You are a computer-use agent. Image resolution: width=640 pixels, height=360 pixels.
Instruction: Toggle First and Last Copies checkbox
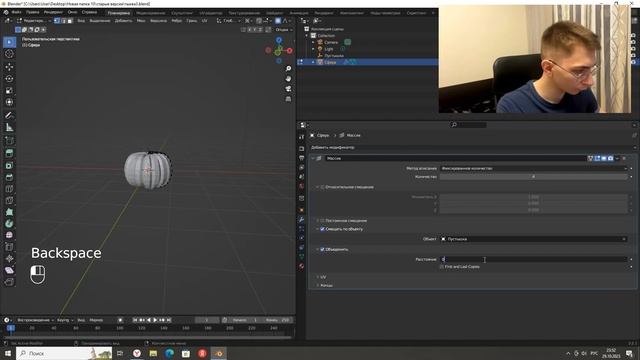tap(442, 267)
